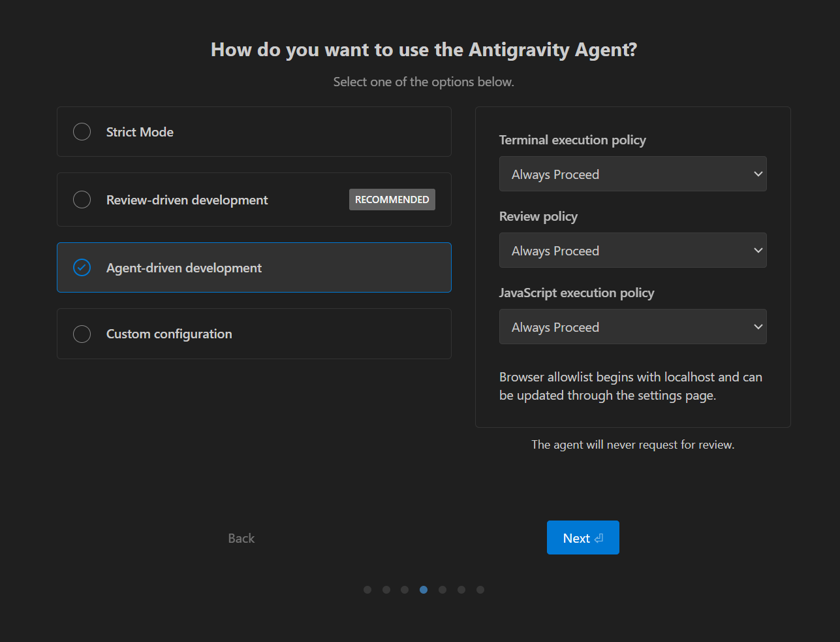Image resolution: width=840 pixels, height=642 pixels.
Task: Click the sixth pagination dot
Action: (461, 590)
